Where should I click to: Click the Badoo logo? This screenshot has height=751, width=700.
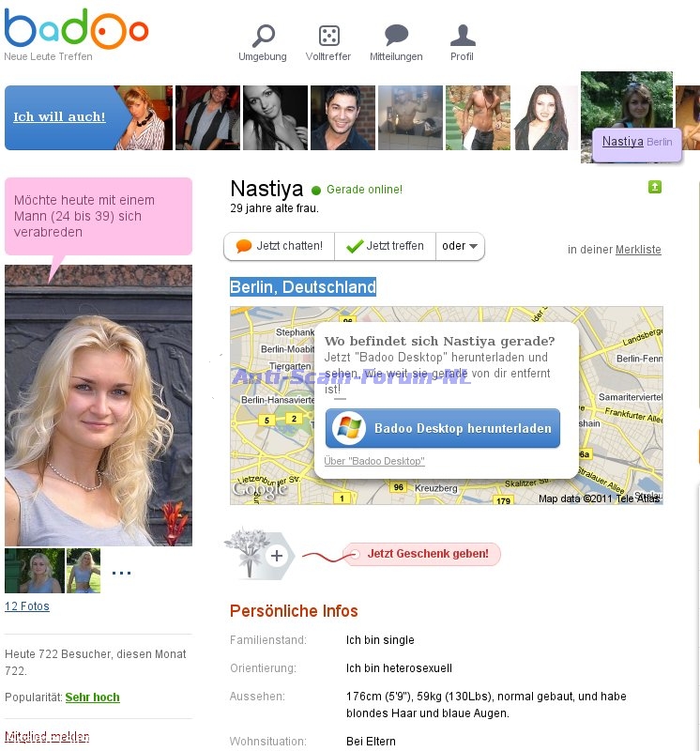pyautogui.click(x=76, y=28)
